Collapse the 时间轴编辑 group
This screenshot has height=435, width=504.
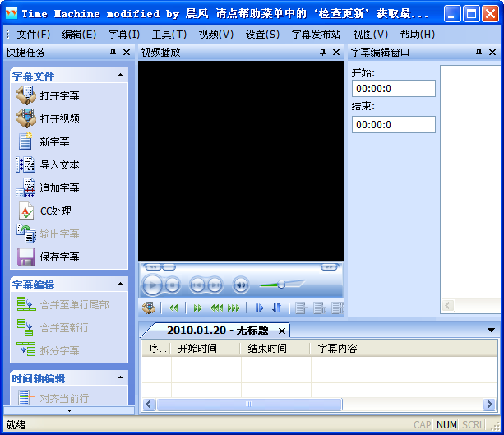(121, 377)
